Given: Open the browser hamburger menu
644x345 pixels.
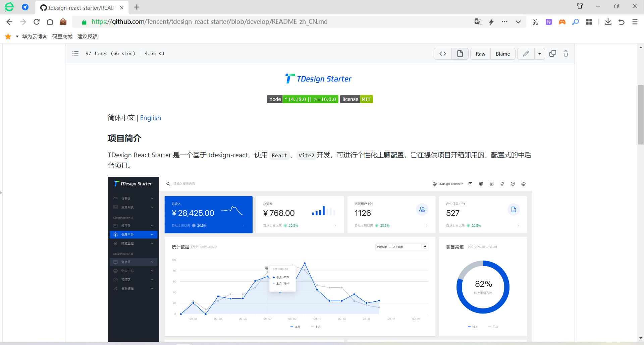Looking at the screenshot, I should [635, 22].
